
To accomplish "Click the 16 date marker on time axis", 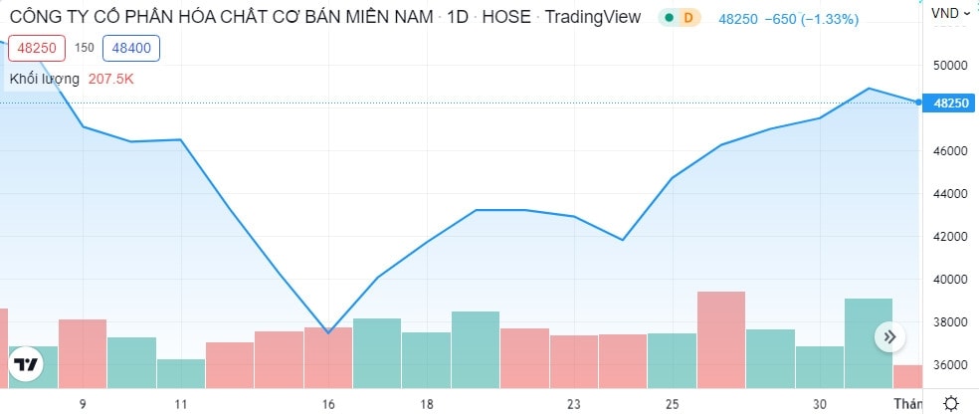I will [x=328, y=404].
